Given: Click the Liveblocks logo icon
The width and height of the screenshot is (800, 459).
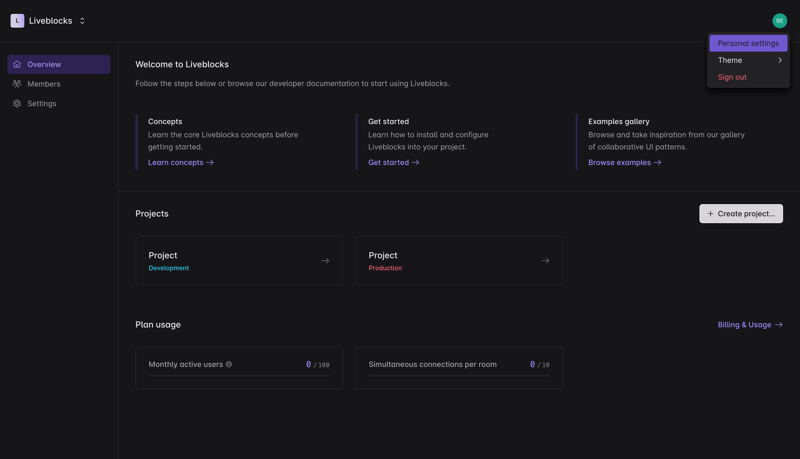Looking at the screenshot, I should coord(17,21).
